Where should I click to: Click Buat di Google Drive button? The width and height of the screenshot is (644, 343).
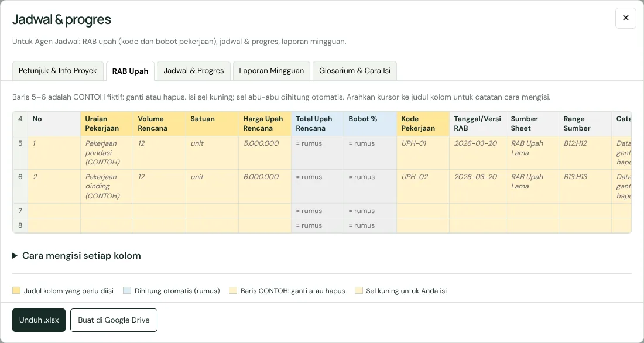point(114,320)
